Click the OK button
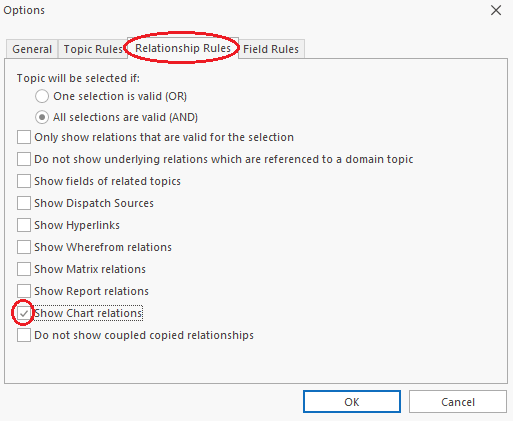This screenshot has height=421, width=513. [352, 402]
